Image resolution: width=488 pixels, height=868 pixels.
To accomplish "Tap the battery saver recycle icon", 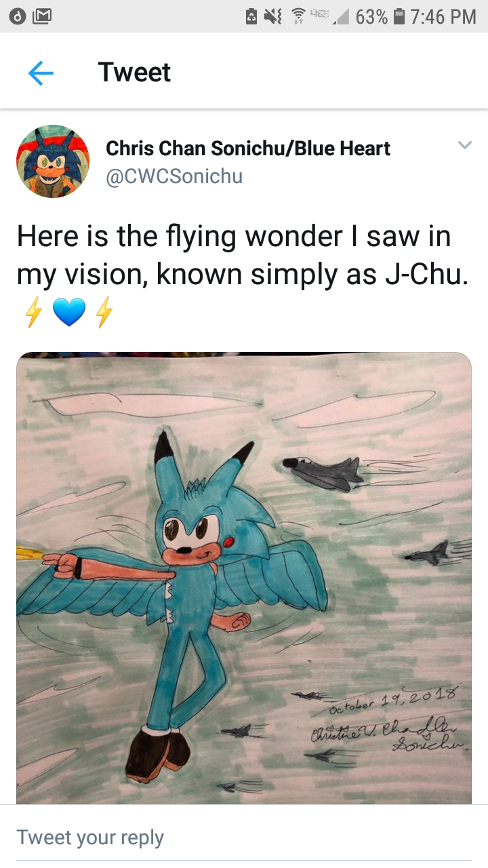I will pyautogui.click(x=251, y=16).
